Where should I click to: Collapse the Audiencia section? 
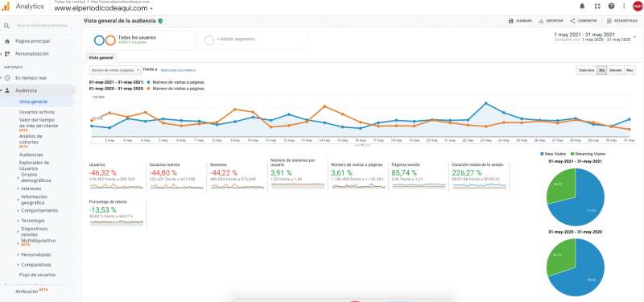point(2,90)
